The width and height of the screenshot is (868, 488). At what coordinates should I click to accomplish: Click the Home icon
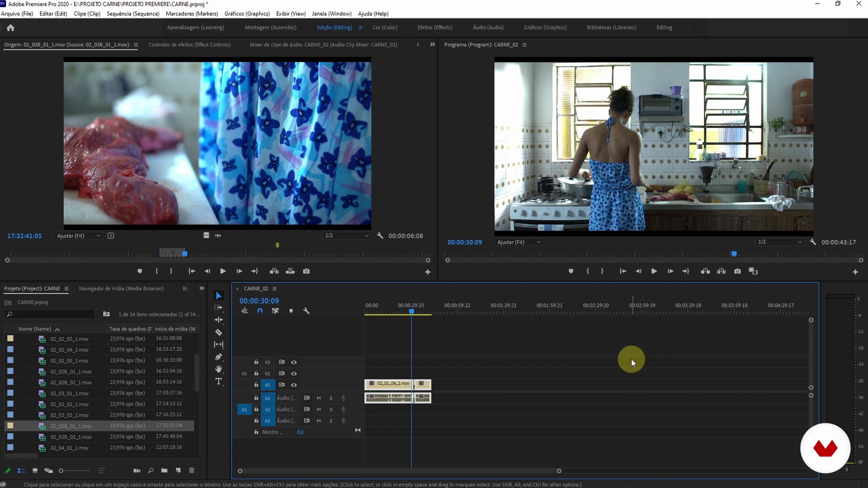coord(10,28)
